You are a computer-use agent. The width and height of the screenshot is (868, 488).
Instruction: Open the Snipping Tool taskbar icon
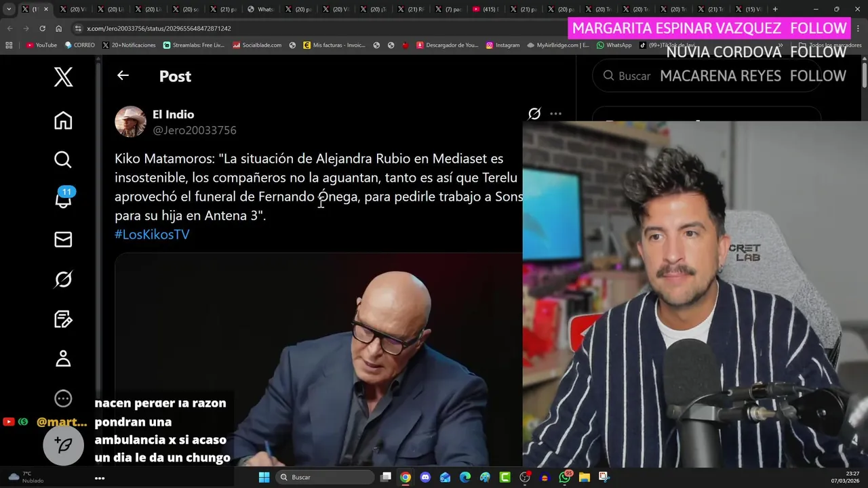point(604,477)
